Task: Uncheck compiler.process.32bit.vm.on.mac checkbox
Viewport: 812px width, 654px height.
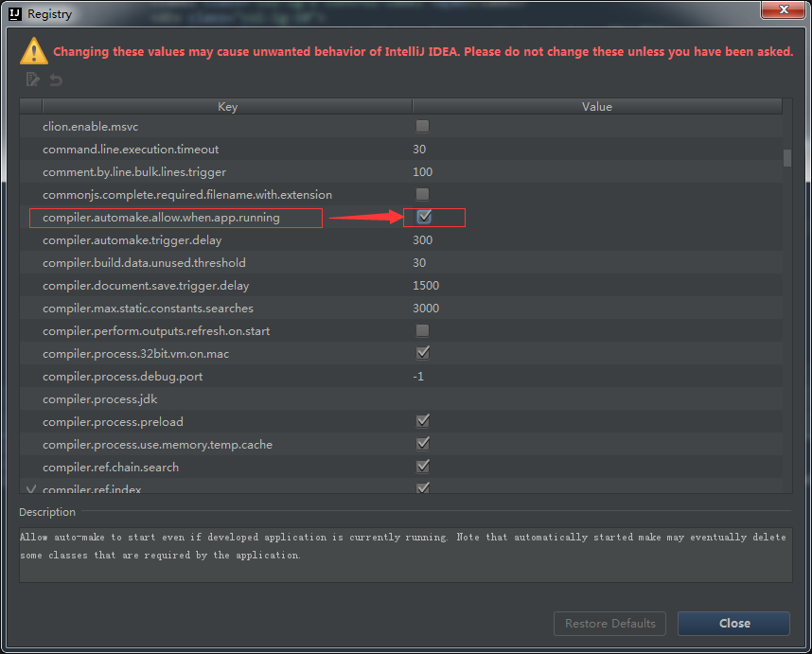Action: (423, 353)
